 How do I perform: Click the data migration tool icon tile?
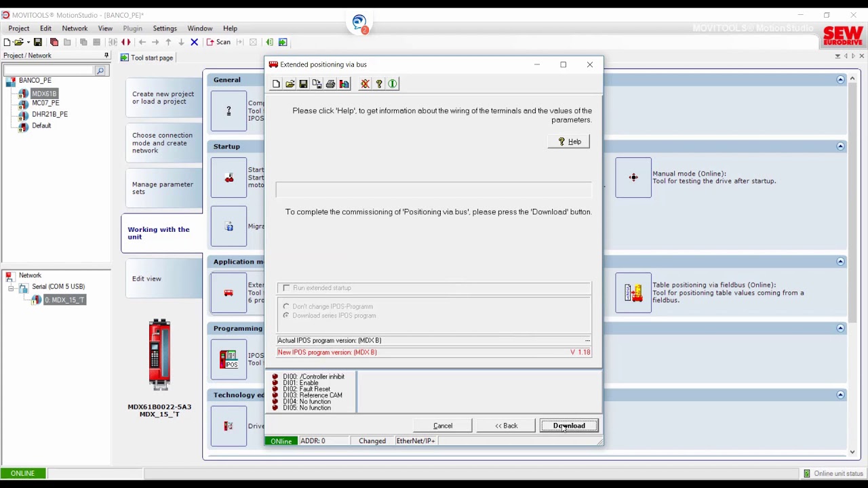(x=229, y=226)
